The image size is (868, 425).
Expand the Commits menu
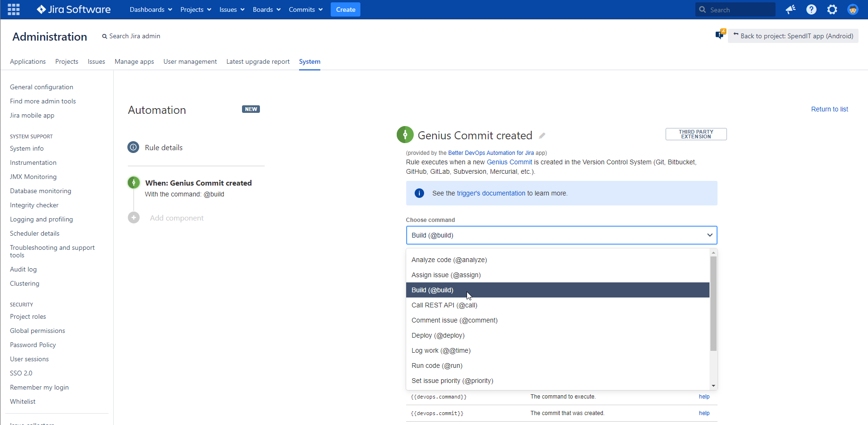[x=306, y=9]
